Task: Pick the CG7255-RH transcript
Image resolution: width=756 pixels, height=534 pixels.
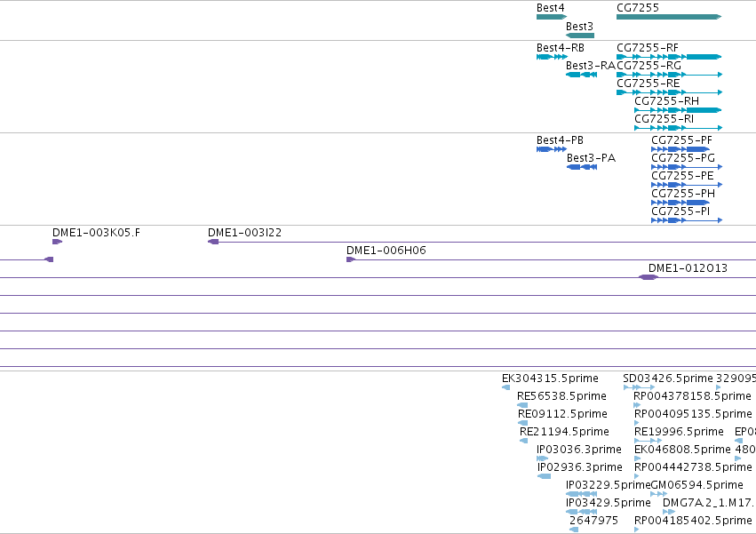Action: [x=678, y=110]
